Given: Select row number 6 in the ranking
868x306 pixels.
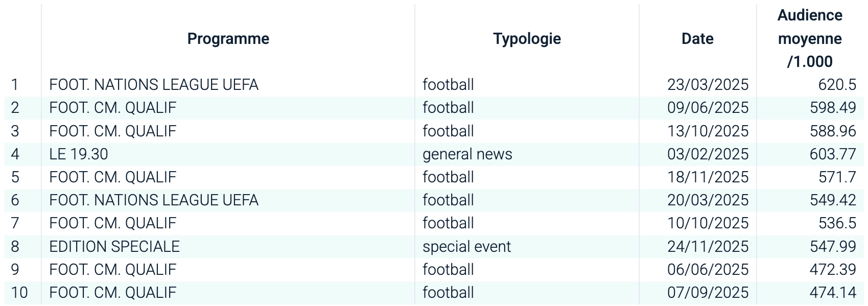Looking at the screenshot, I should point(15,200).
